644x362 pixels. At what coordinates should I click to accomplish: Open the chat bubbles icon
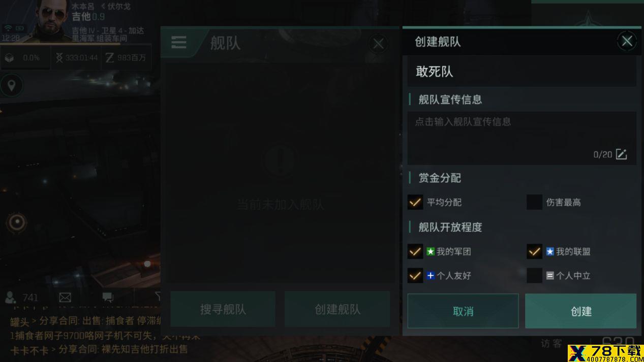pos(108,297)
